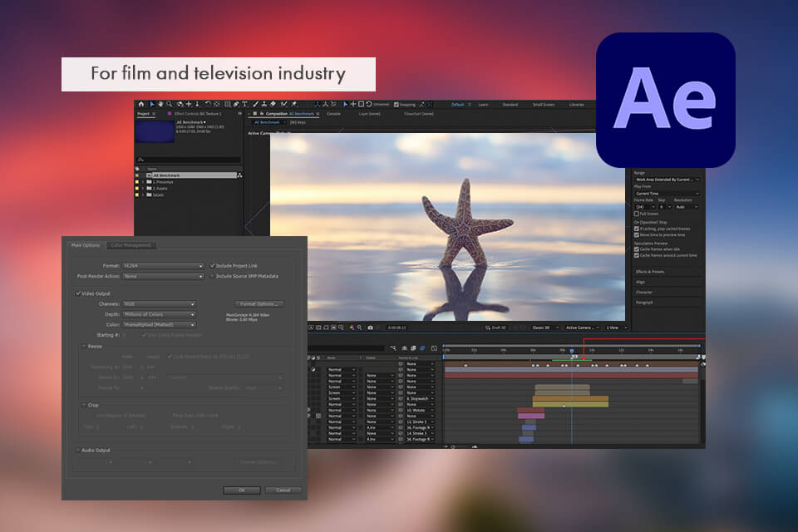
Task: Click the search icon in Project panel
Action: [x=141, y=160]
